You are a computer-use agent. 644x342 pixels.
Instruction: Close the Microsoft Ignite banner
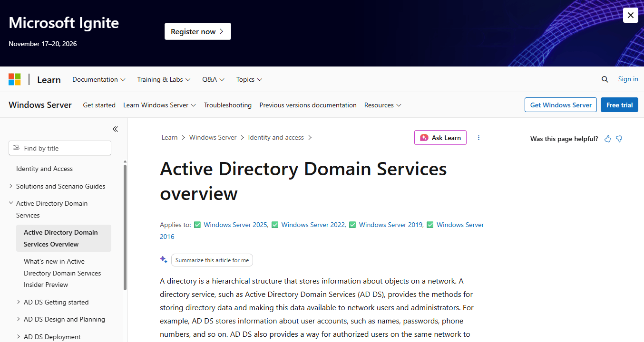631,15
